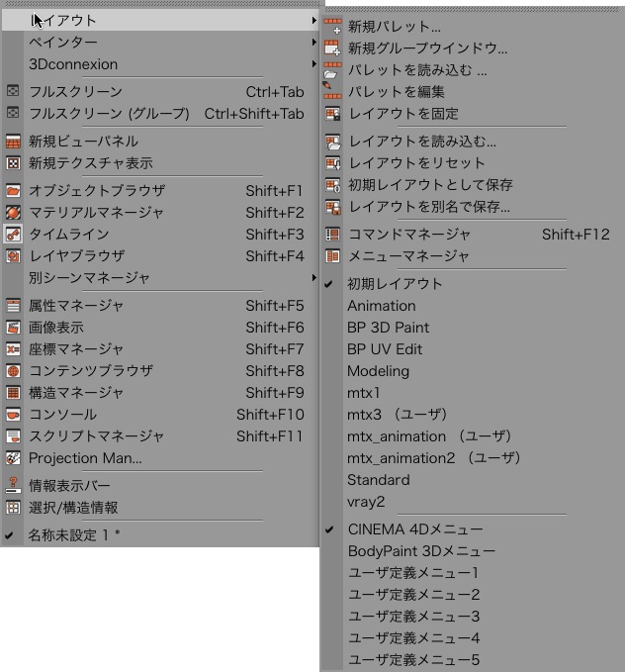Click the スクリプトマネージャ icon
Image resolution: width=625 pixels, height=672 pixels.
coord(13,435)
